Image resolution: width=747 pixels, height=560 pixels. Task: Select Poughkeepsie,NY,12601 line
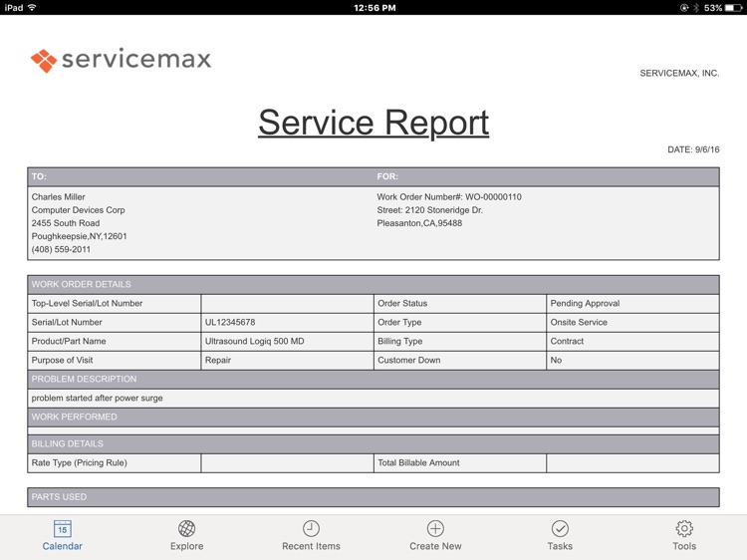tap(79, 236)
